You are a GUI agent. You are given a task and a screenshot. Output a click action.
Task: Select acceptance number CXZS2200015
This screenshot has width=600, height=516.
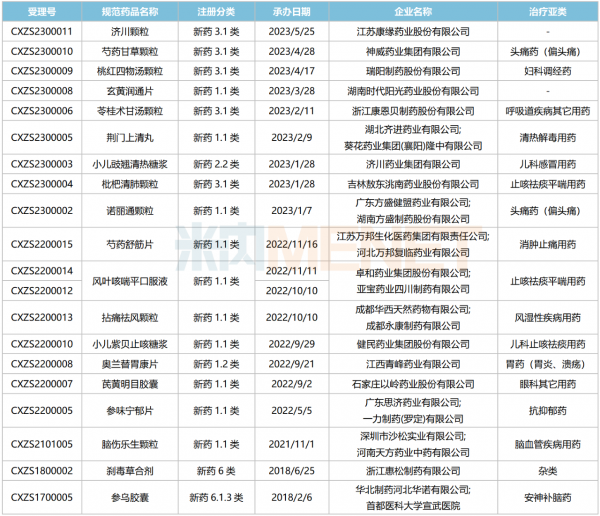(x=41, y=245)
